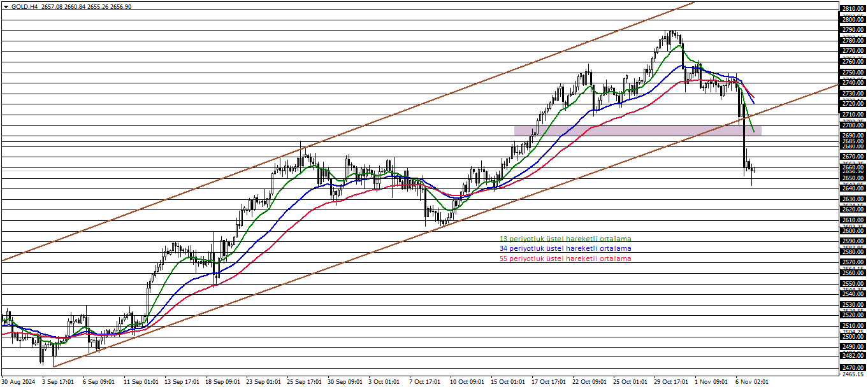This screenshot has width=868, height=389.
Task: Click the 30 Sep 09:01 time label
Action: pos(345,382)
